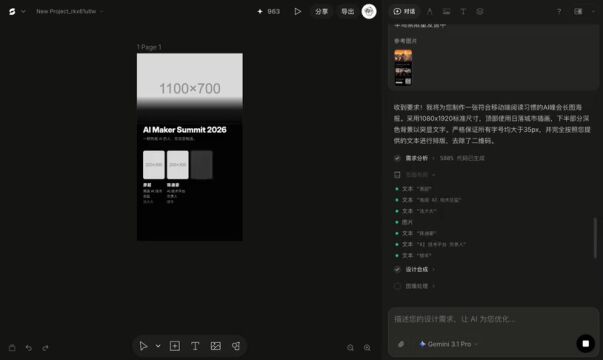Viewport: 603px width, 360px height.
Task: Open the reference image thumbnail in chat
Action: click(x=403, y=67)
